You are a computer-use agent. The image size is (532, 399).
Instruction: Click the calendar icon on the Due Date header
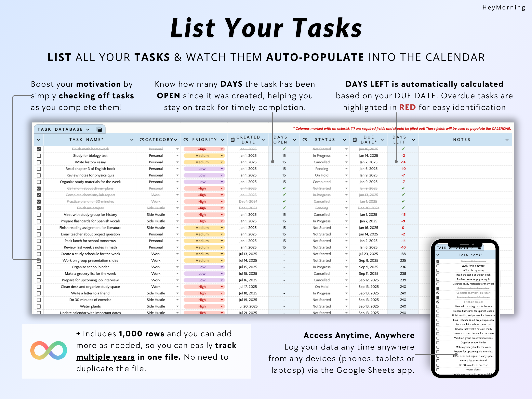[x=355, y=140]
